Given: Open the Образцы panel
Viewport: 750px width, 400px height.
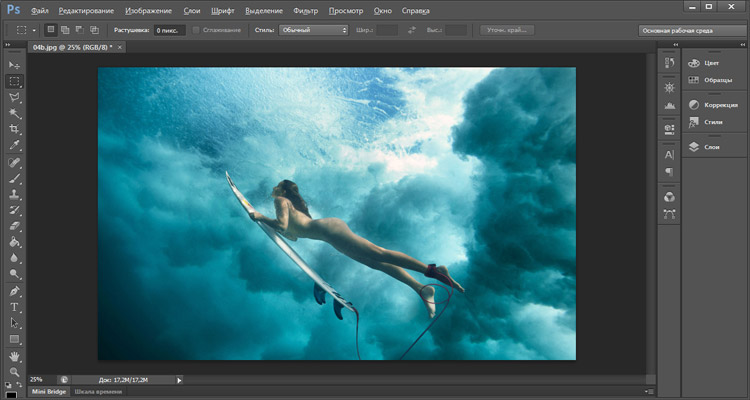Looking at the screenshot, I should click(710, 80).
